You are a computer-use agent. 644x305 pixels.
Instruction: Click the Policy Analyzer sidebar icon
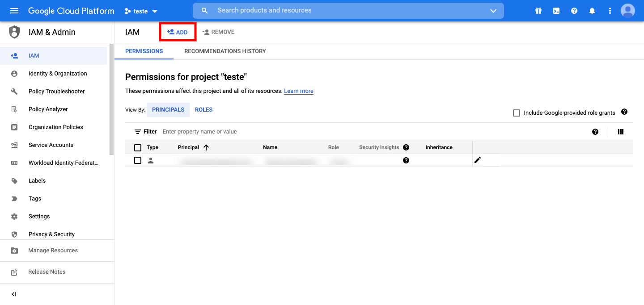pos(14,109)
